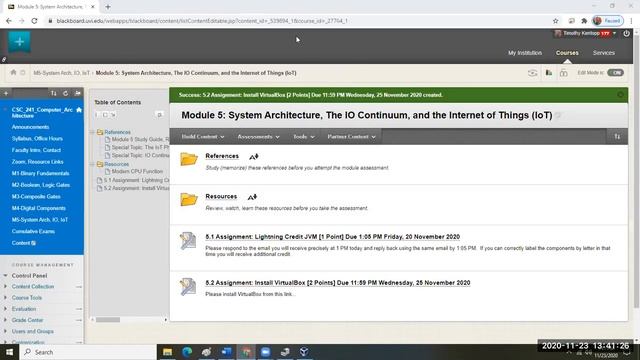Open VirtualBox cube icon on the taskbar
The width and height of the screenshot is (640, 360).
tap(304, 352)
